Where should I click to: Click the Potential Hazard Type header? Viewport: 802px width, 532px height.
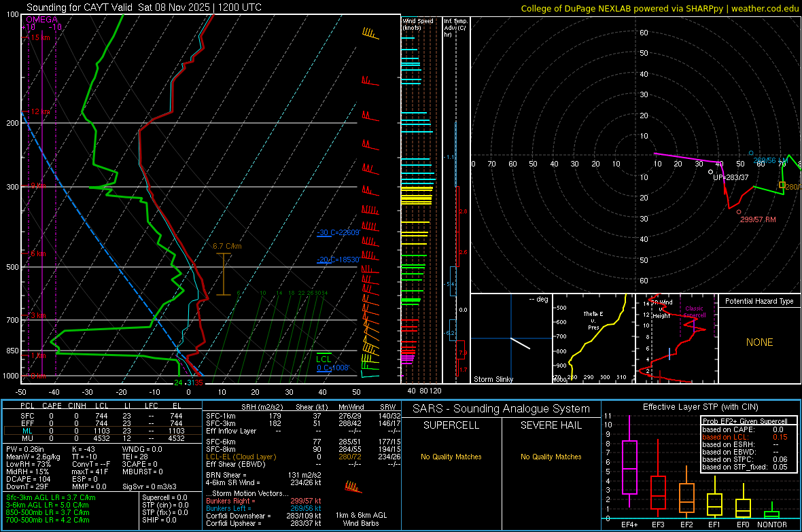click(x=759, y=301)
